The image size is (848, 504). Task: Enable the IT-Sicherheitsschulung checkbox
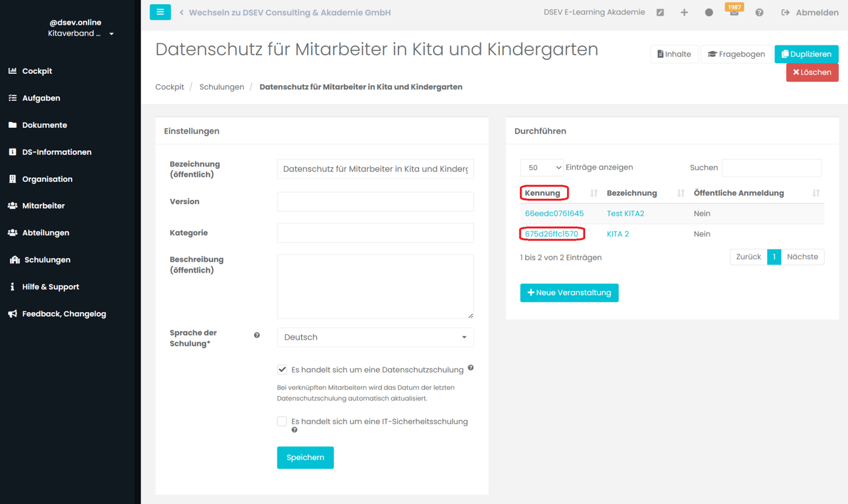pyautogui.click(x=282, y=421)
